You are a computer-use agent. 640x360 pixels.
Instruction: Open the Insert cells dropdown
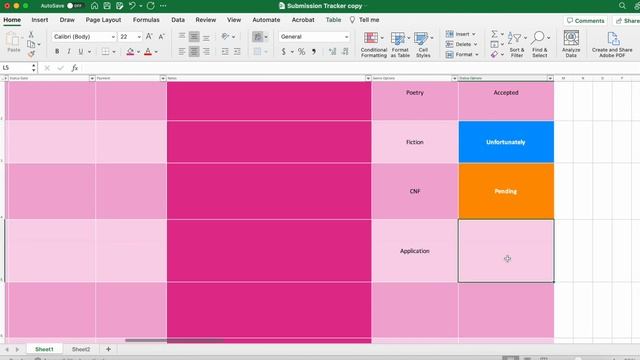point(461,34)
